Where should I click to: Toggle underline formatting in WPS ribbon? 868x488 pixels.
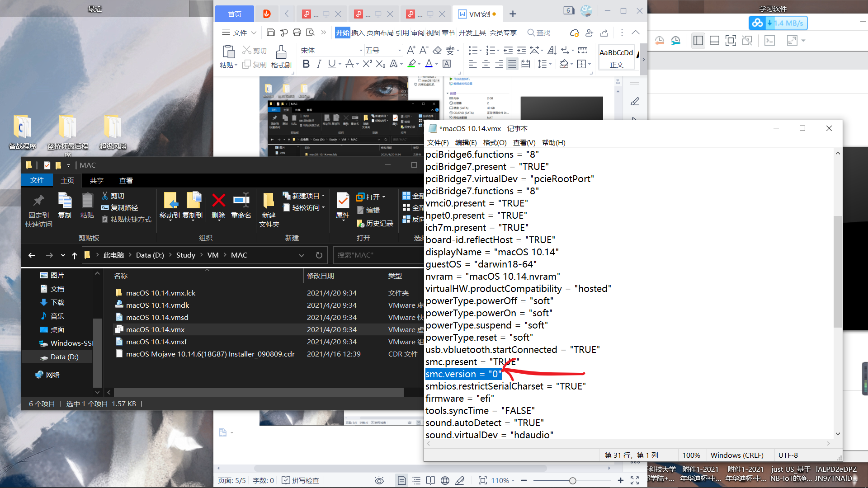[332, 64]
